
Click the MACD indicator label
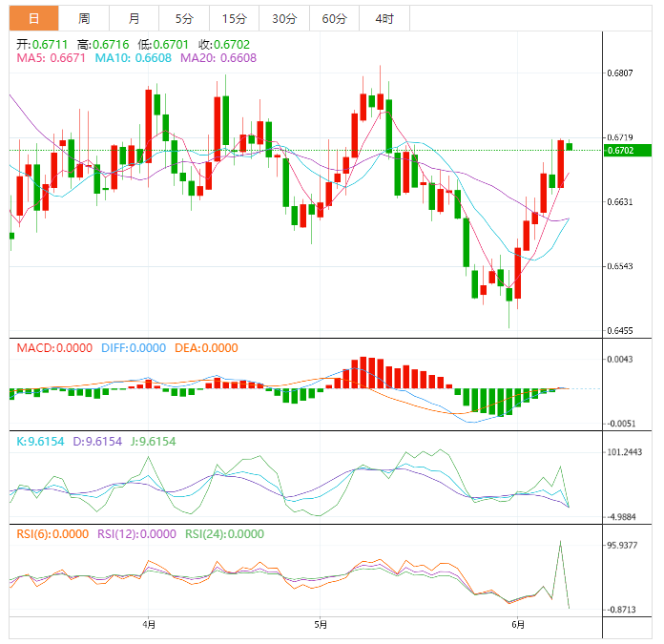54,348
